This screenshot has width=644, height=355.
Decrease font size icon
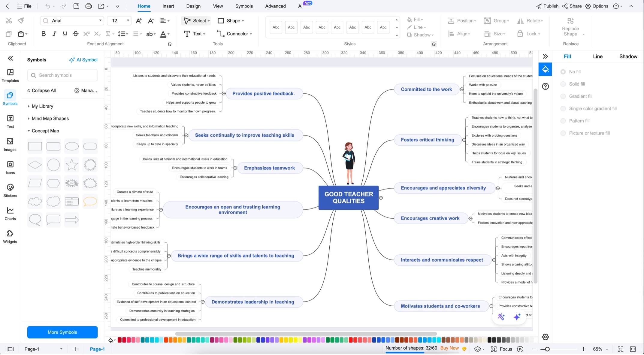(x=151, y=21)
